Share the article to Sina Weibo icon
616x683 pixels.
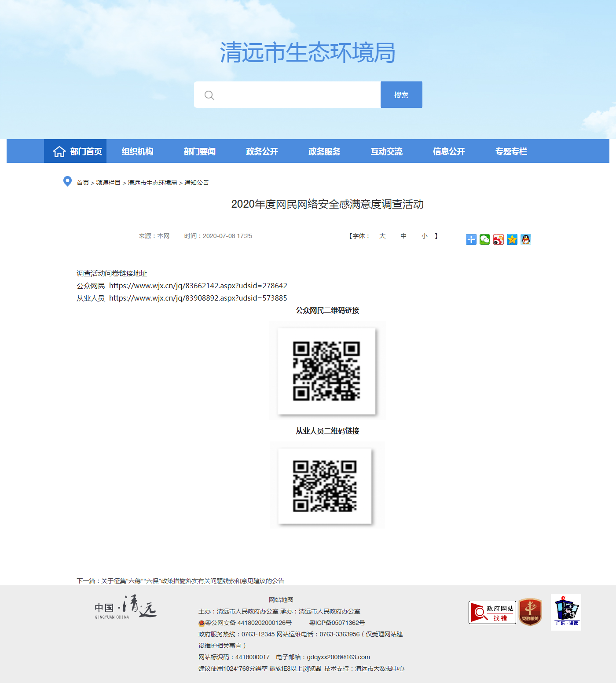coord(499,239)
